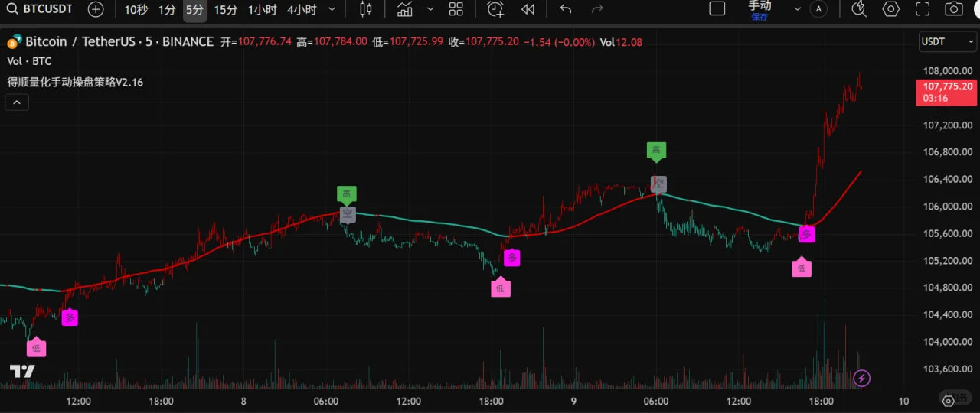Switch to the 15分 interval
The width and height of the screenshot is (980, 413).
[x=225, y=9]
